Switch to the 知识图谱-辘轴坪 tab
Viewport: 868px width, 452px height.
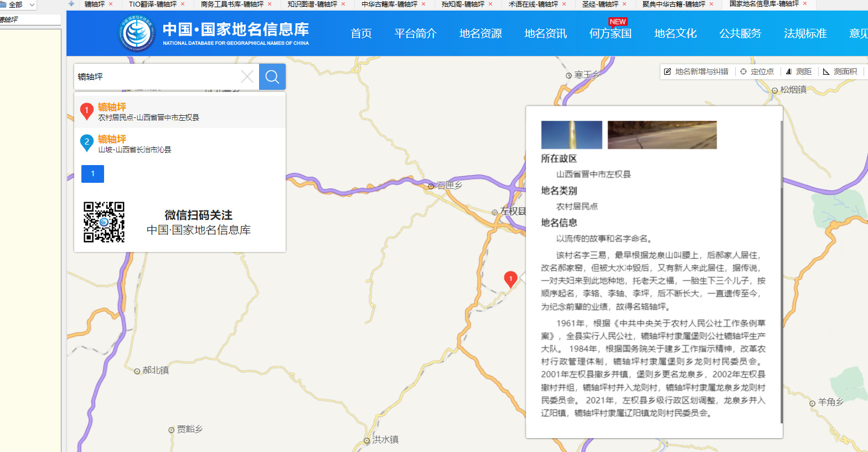(x=312, y=4)
